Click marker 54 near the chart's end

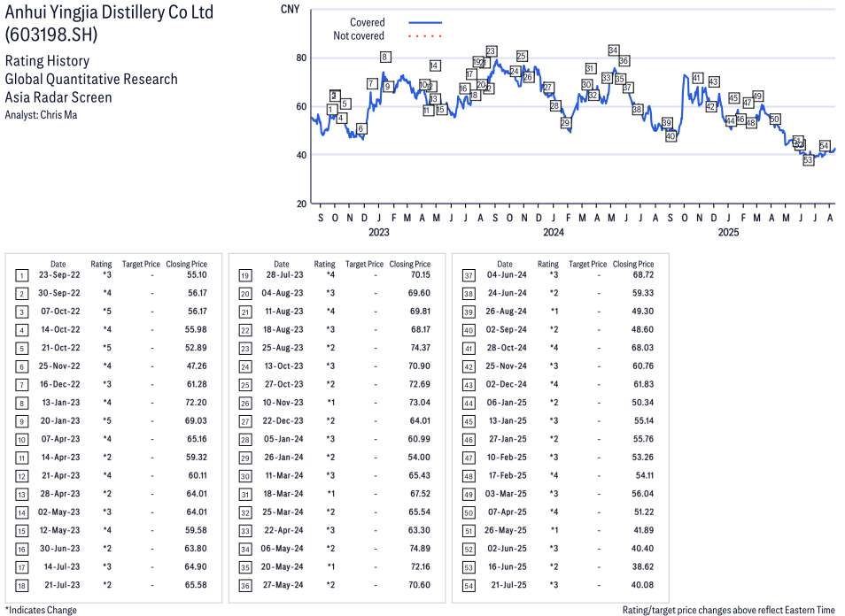coord(824,146)
